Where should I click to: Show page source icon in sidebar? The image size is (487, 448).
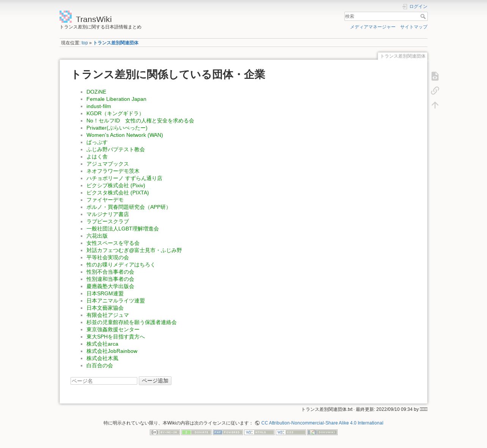[435, 76]
